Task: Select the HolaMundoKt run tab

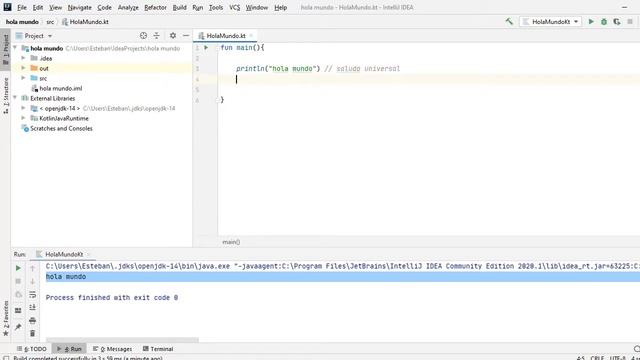Action: tap(64, 254)
